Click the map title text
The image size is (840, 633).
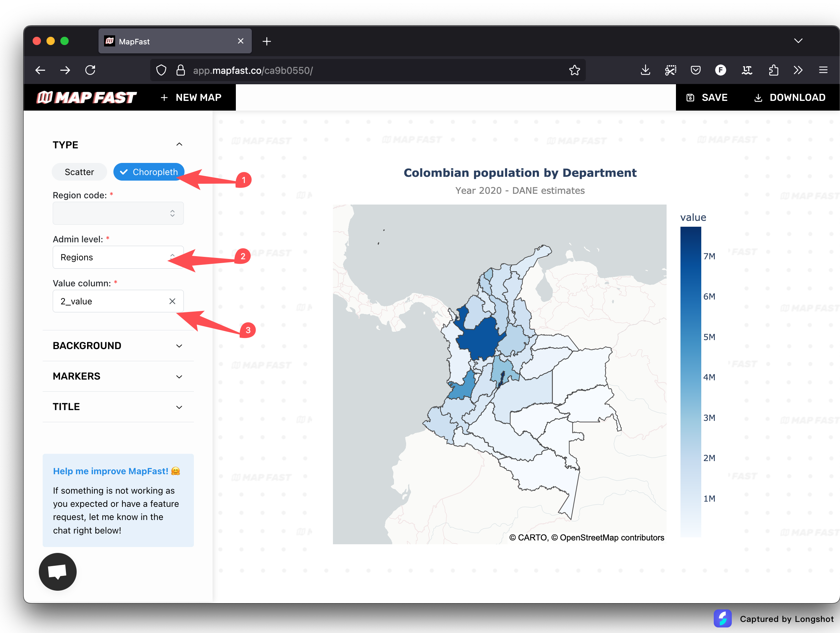click(520, 173)
